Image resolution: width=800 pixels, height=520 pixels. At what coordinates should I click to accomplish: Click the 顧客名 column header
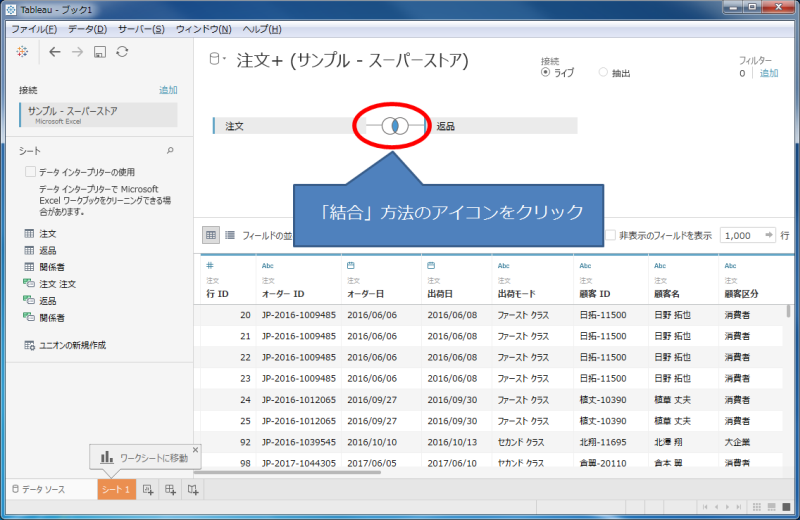(x=667, y=294)
